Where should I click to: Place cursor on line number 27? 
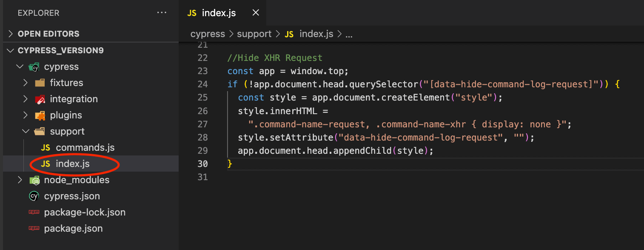pos(203,124)
